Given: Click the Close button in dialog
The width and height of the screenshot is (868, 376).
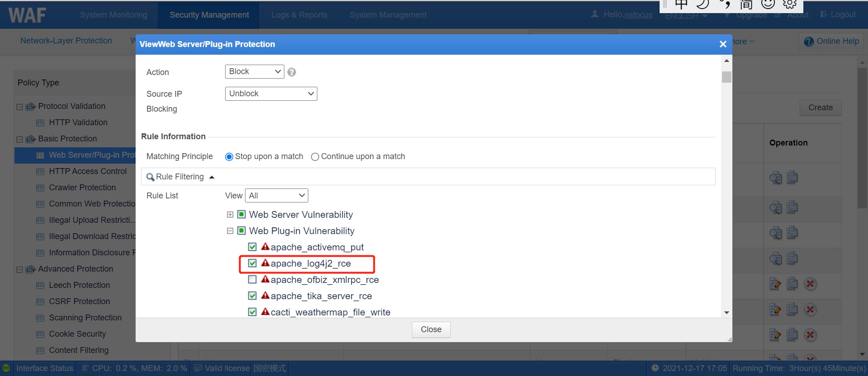Looking at the screenshot, I should coord(431,329).
